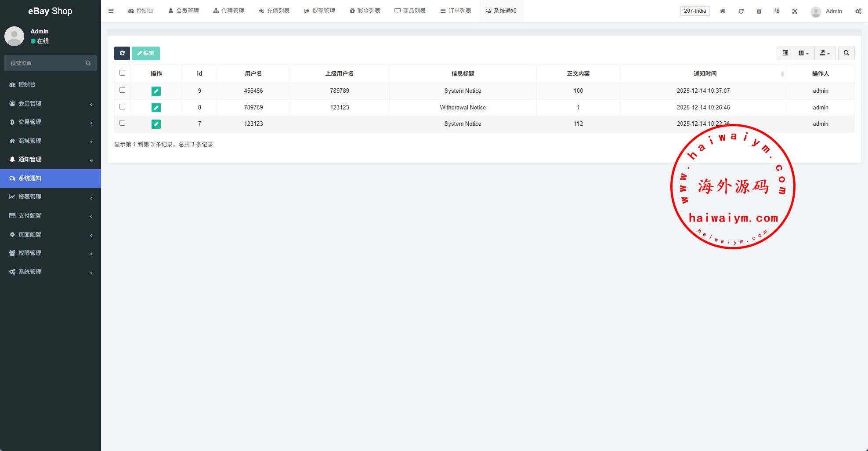Select the checkbox for Withdrawal Notice row
868x451 pixels.
tap(123, 107)
